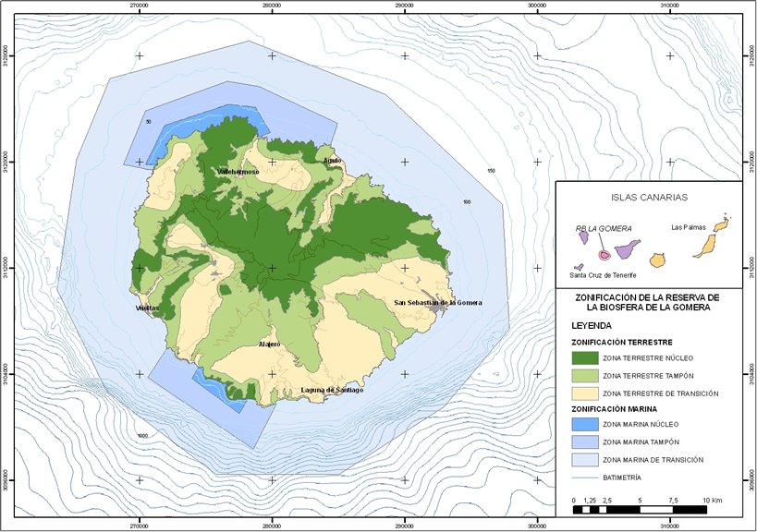Click the La Gomera island in inset map
The width and height of the screenshot is (757, 532).
pos(604,255)
